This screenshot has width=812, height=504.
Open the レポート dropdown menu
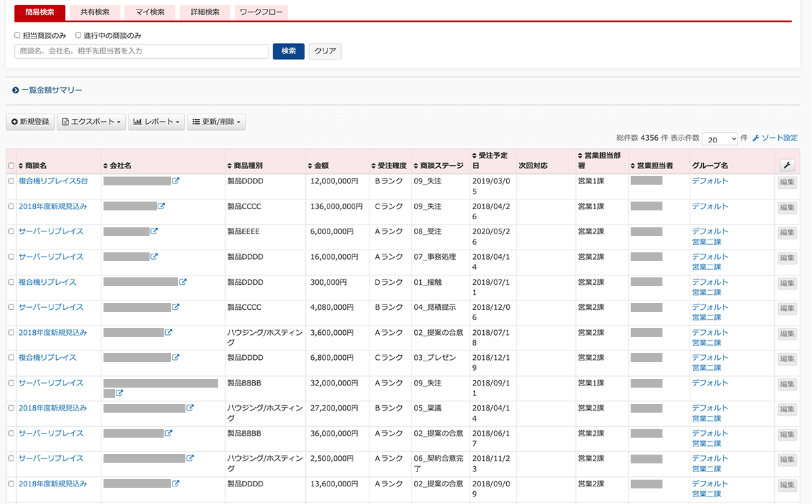[x=156, y=122]
